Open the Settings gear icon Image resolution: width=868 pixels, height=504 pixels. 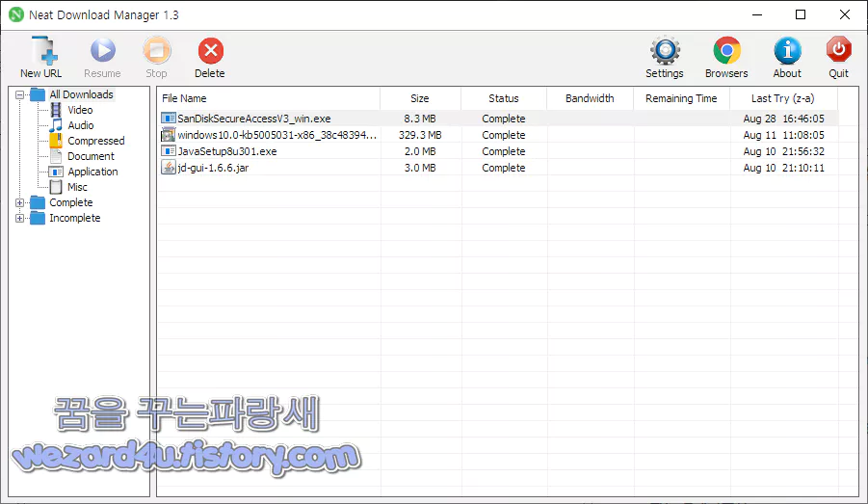(x=665, y=50)
